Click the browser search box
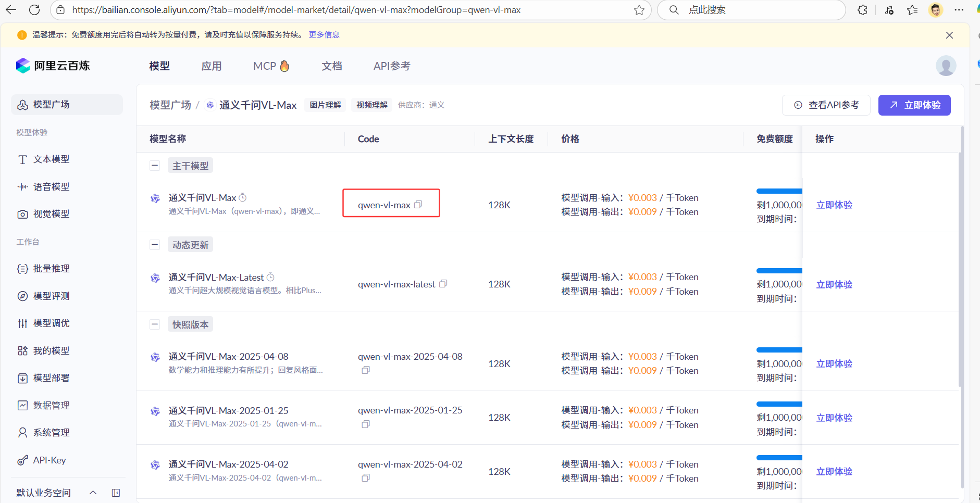Screen dimensions: 980x503 [755, 10]
